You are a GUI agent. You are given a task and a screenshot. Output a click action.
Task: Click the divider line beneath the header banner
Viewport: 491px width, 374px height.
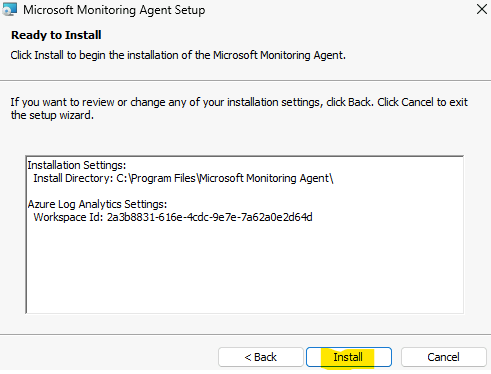tap(245, 80)
